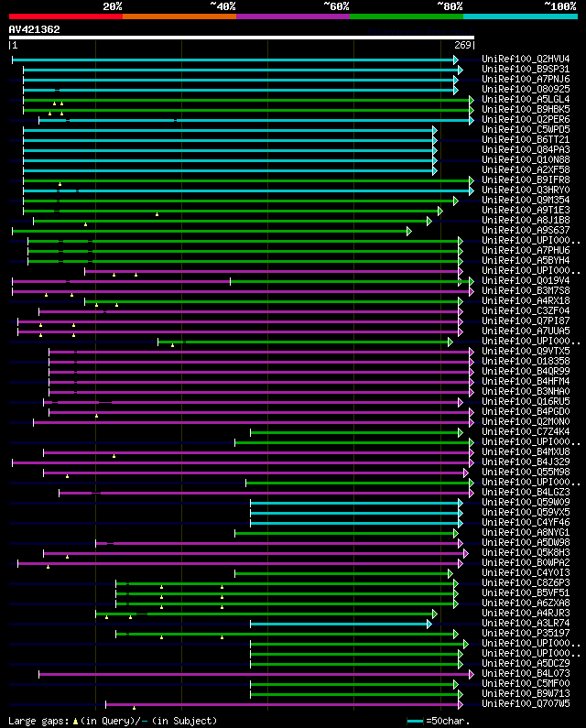Click the green ~80% identity legend segment
586x728 pixels.
click(407, 16)
